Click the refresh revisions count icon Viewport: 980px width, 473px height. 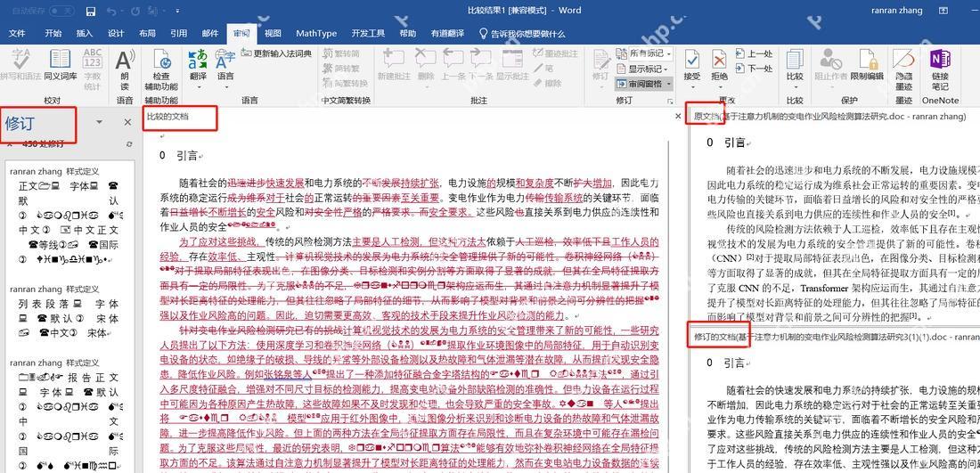click(x=129, y=144)
